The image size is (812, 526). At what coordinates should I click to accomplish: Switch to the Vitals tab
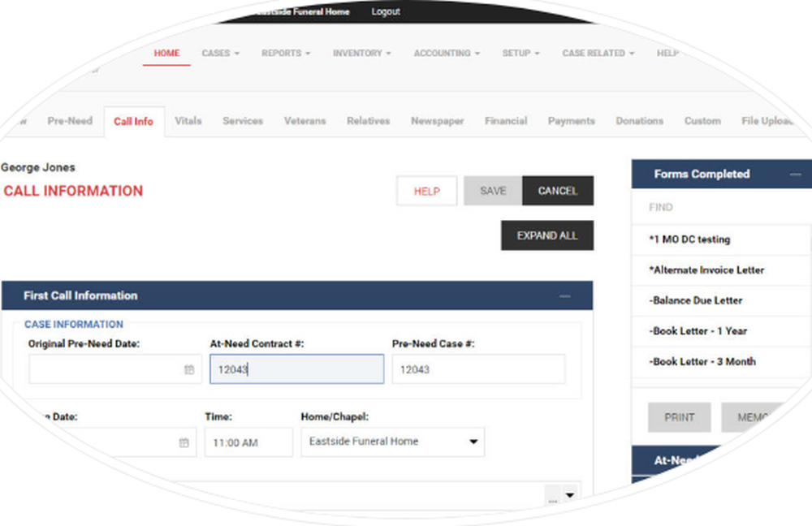click(x=188, y=121)
